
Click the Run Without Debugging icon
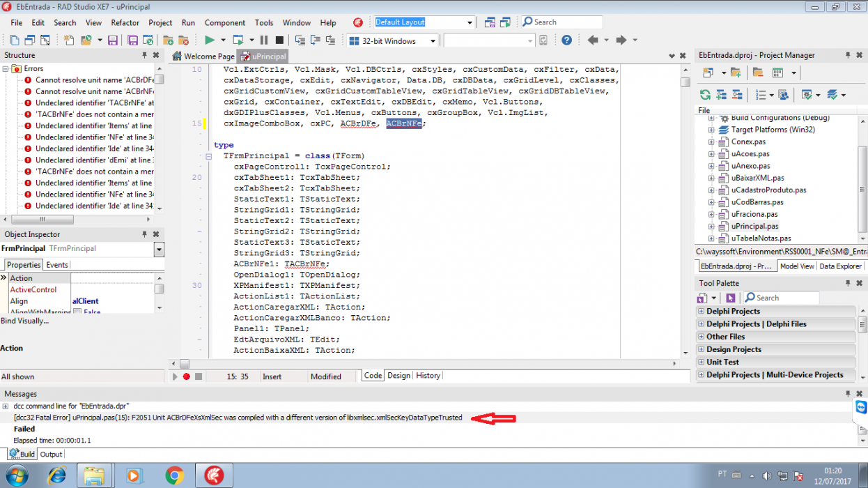[238, 40]
